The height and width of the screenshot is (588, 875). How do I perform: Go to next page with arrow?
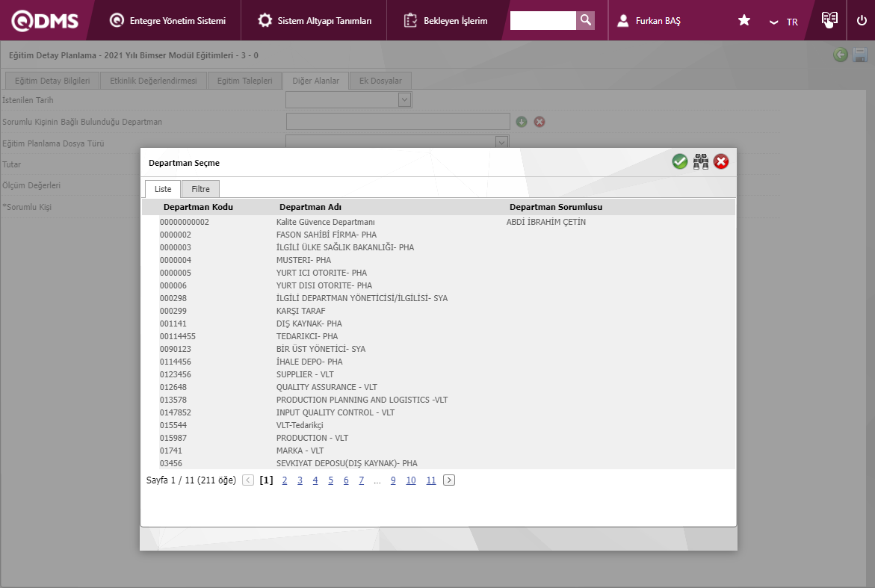coord(448,480)
